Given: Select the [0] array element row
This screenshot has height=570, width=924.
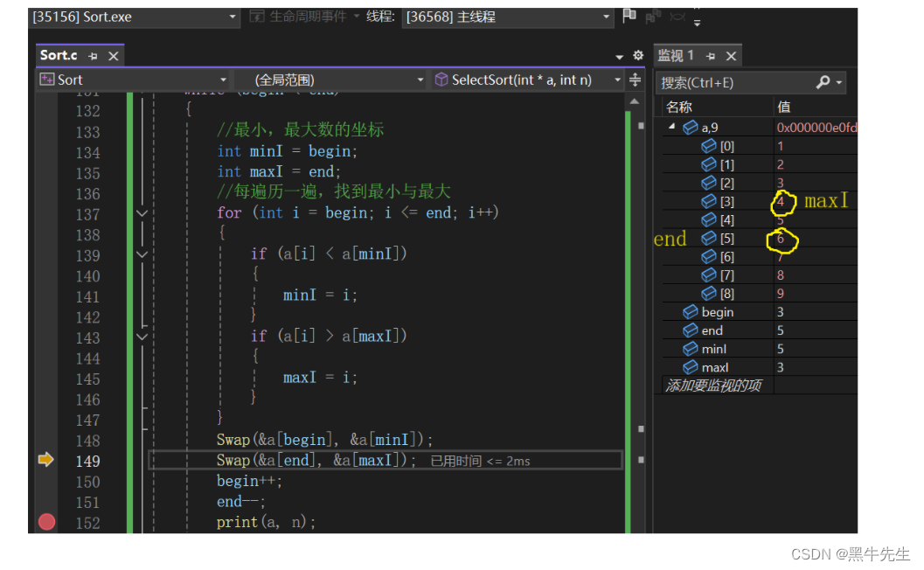Looking at the screenshot, I should tap(760, 146).
